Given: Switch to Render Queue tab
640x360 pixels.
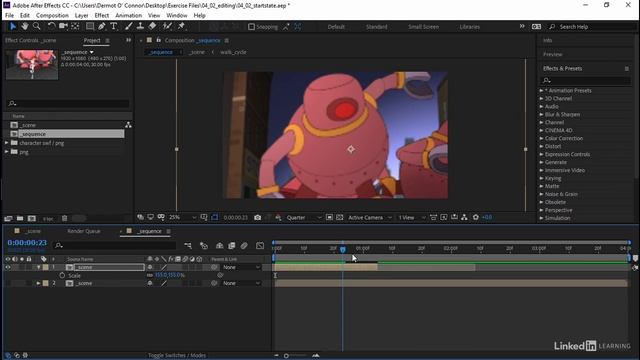Looking at the screenshot, I should [x=84, y=231].
